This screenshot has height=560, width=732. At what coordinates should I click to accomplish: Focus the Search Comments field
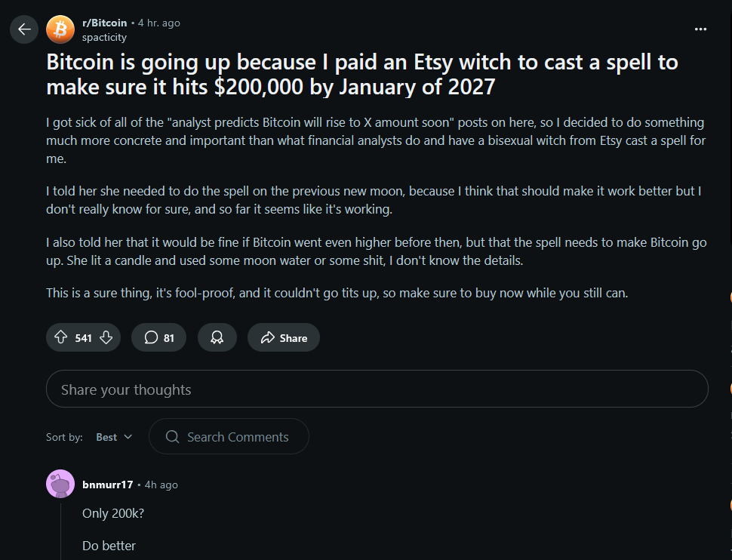pos(238,437)
